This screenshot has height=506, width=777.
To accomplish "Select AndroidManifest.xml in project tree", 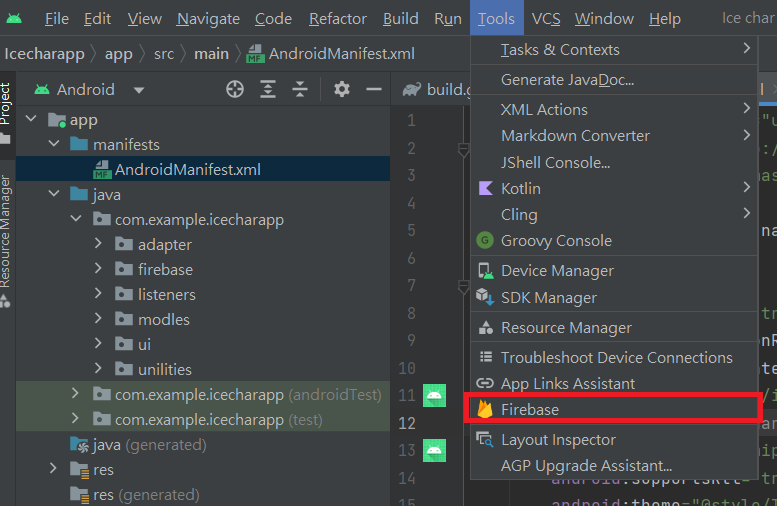I will click(x=203, y=169).
